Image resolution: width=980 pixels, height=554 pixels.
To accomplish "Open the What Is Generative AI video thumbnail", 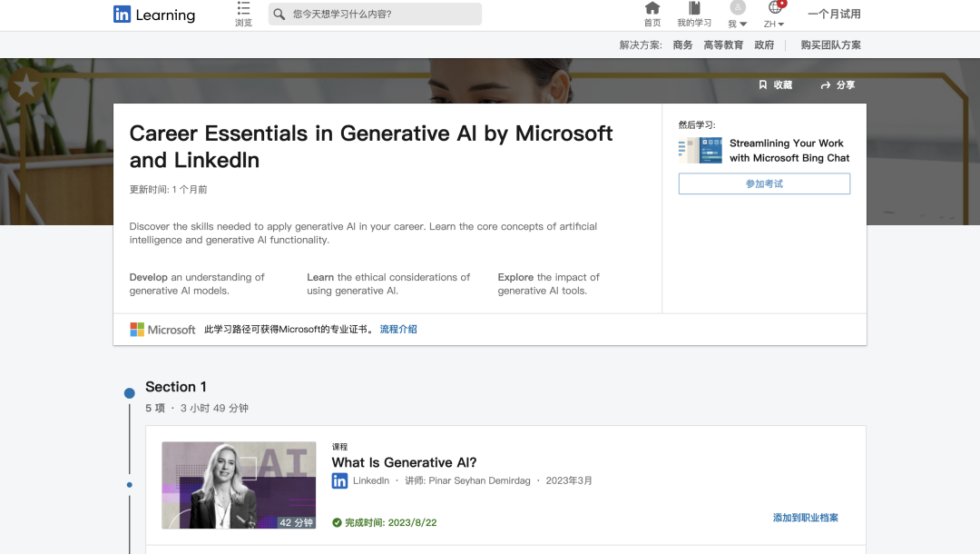I will pos(239,485).
